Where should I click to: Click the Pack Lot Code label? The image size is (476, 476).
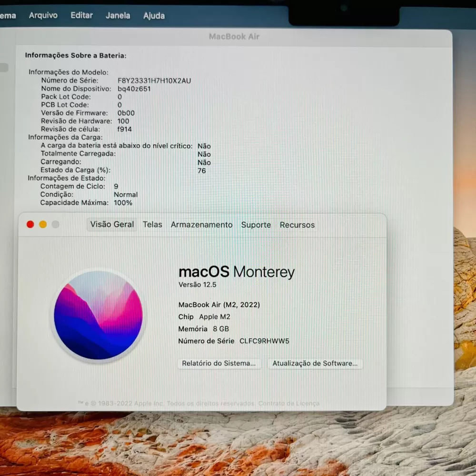click(x=66, y=97)
